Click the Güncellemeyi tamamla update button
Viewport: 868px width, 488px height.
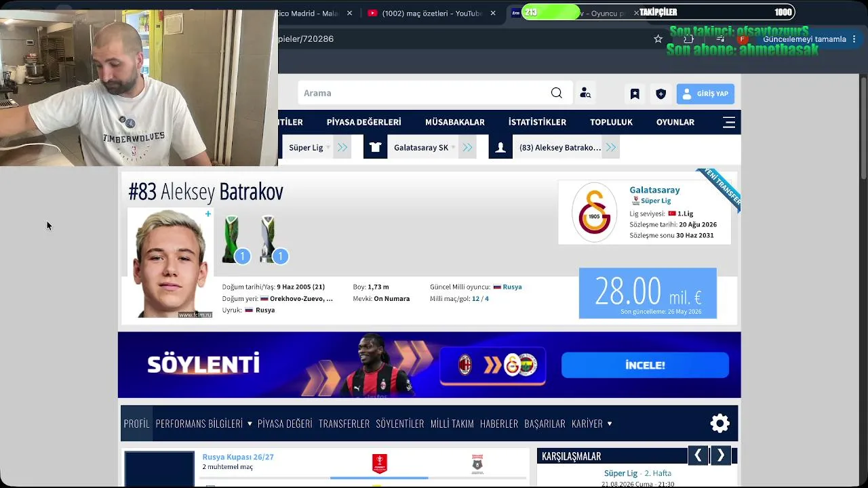(804, 39)
